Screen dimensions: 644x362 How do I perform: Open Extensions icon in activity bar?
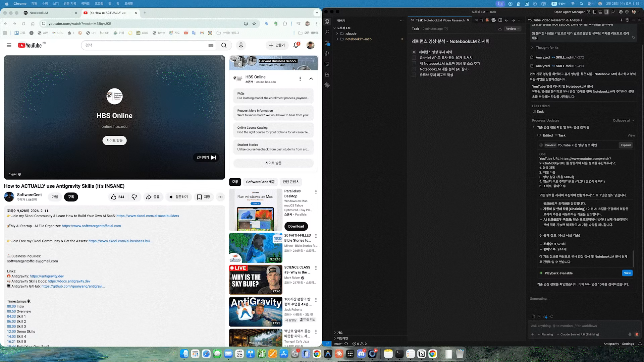327,74
